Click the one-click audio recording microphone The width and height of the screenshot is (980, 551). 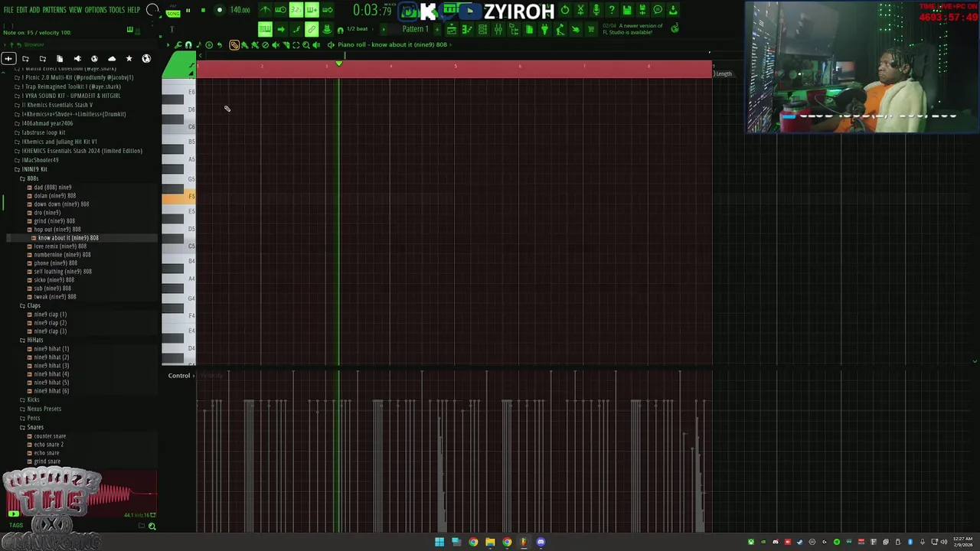coord(596,10)
